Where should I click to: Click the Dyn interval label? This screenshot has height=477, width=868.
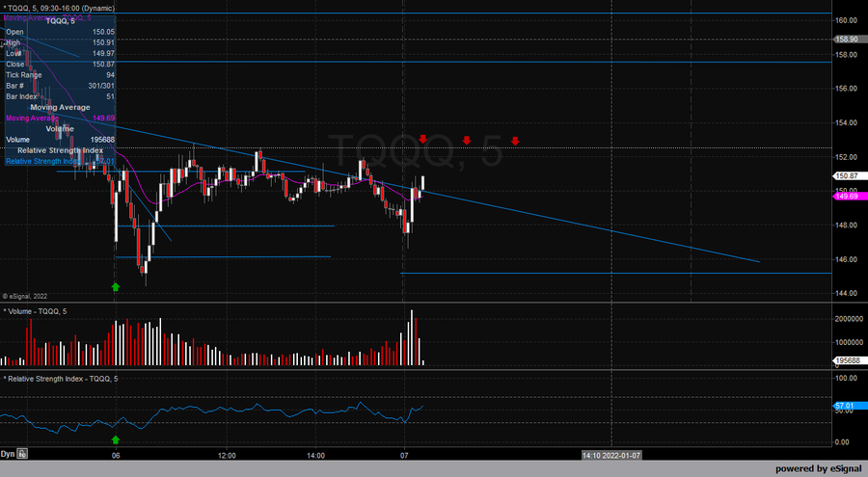coord(8,454)
